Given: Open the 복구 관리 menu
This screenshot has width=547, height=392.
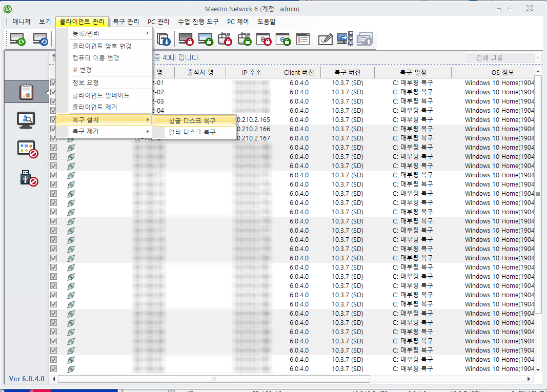Looking at the screenshot, I should 126,22.
